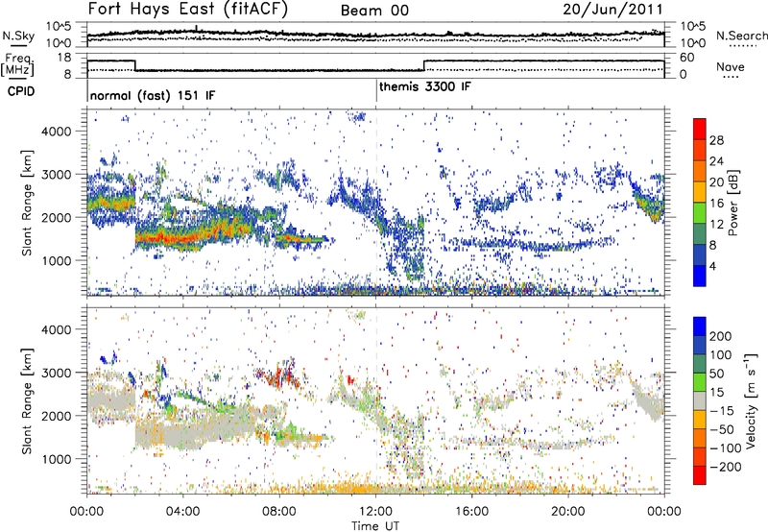Click Slant Range [km] label of power panel
Image resolution: width=768 pixels, height=532 pixels.
tap(27, 204)
